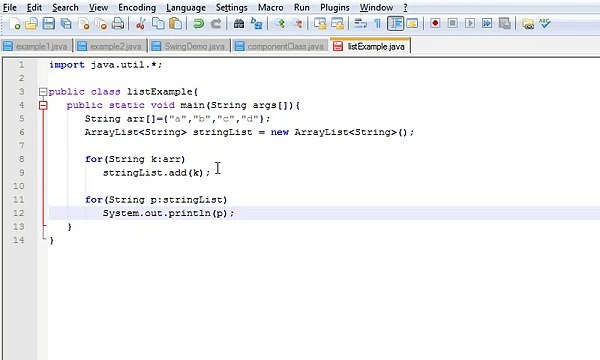The image size is (600, 360).
Task: Switch to the example1.java tab
Action: pyautogui.click(x=36, y=46)
